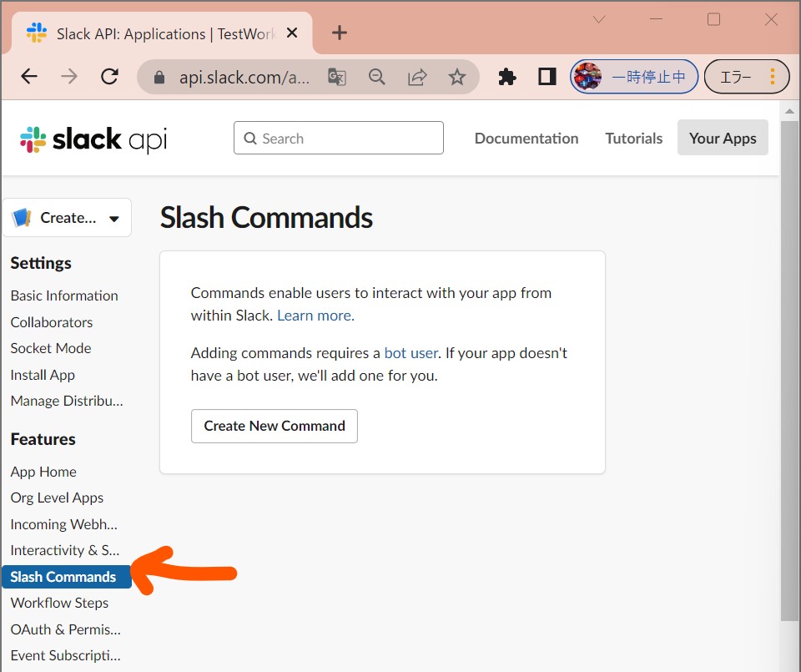Screen dimensions: 801x672
Task: Close the Slack API tab
Action: point(292,33)
